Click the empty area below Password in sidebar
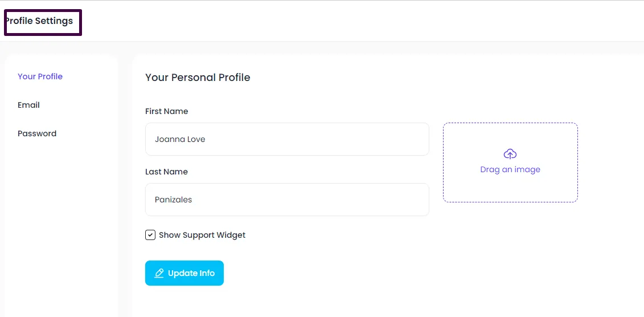This screenshot has width=644, height=317. (61, 226)
